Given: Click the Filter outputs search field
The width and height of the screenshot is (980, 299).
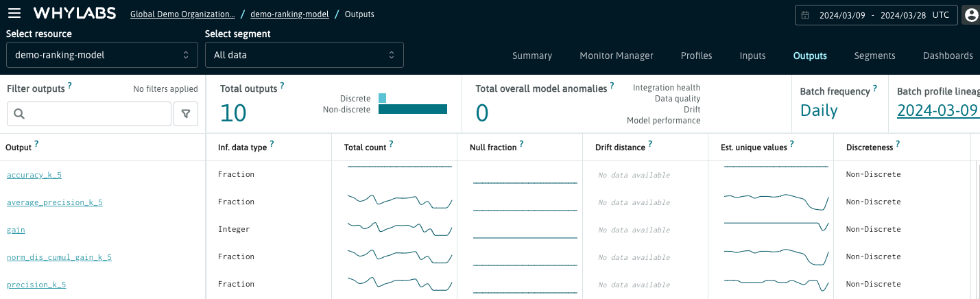Looking at the screenshot, I should 89,114.
